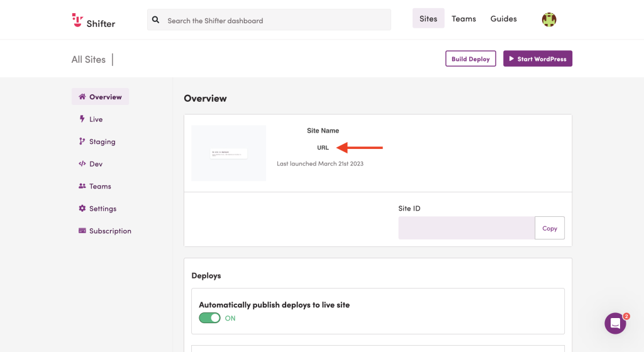Click the search magnifier icon
Viewport: 644px width, 352px height.
pyautogui.click(x=156, y=19)
